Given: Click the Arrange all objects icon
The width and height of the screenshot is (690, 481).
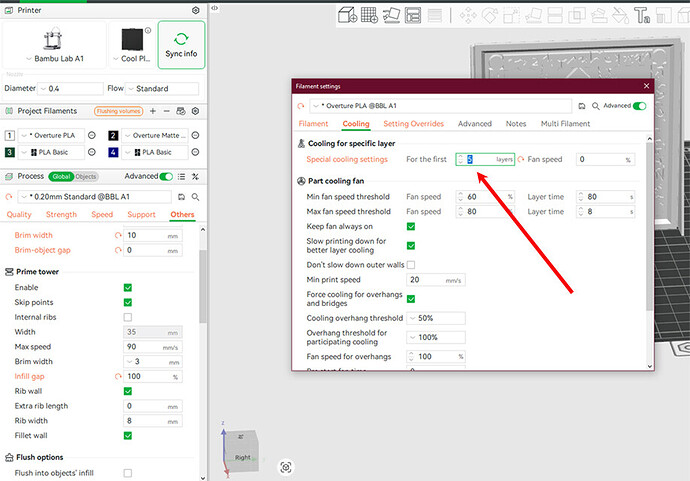Looking at the screenshot, I should click(x=413, y=15).
